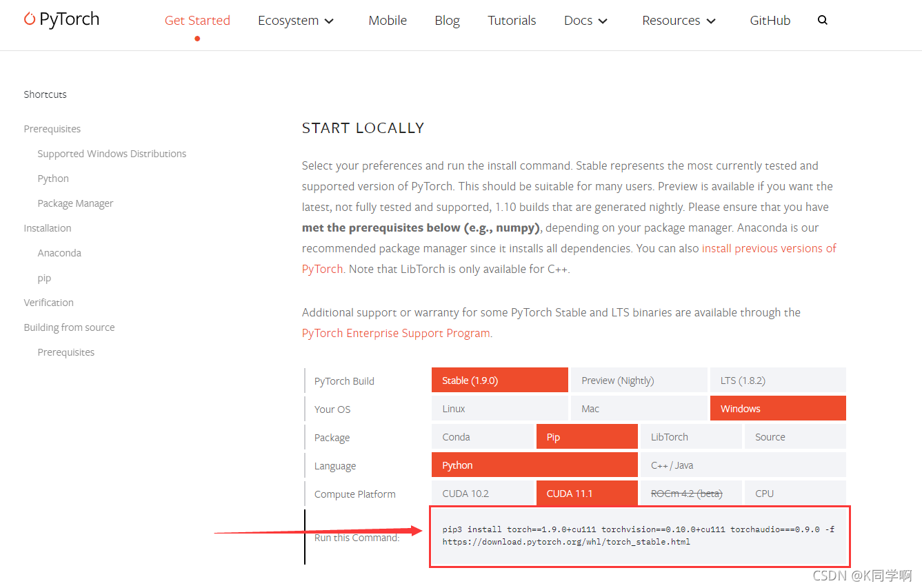The width and height of the screenshot is (922, 588).
Task: Select the Preview (Nightly) build option
Action: coord(639,380)
